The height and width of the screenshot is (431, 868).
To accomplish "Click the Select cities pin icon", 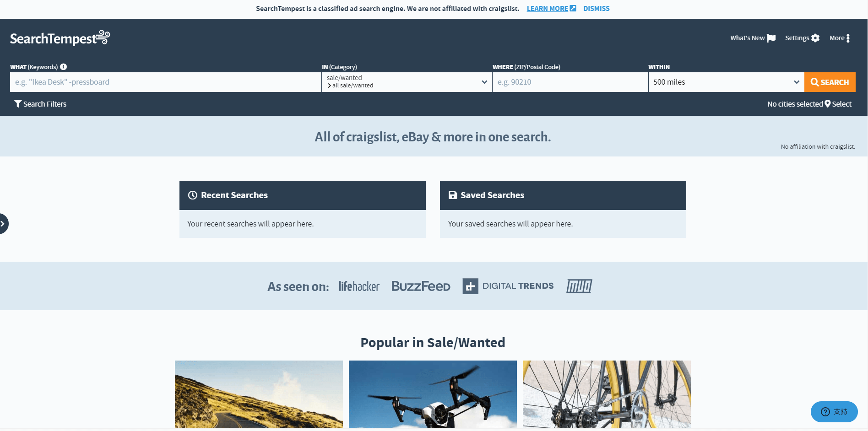I will click(828, 104).
